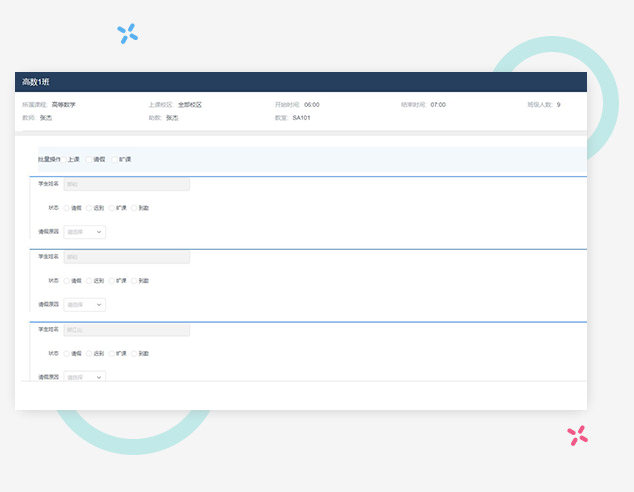
Task: Click the course value 高等数学
Action: [63, 105]
